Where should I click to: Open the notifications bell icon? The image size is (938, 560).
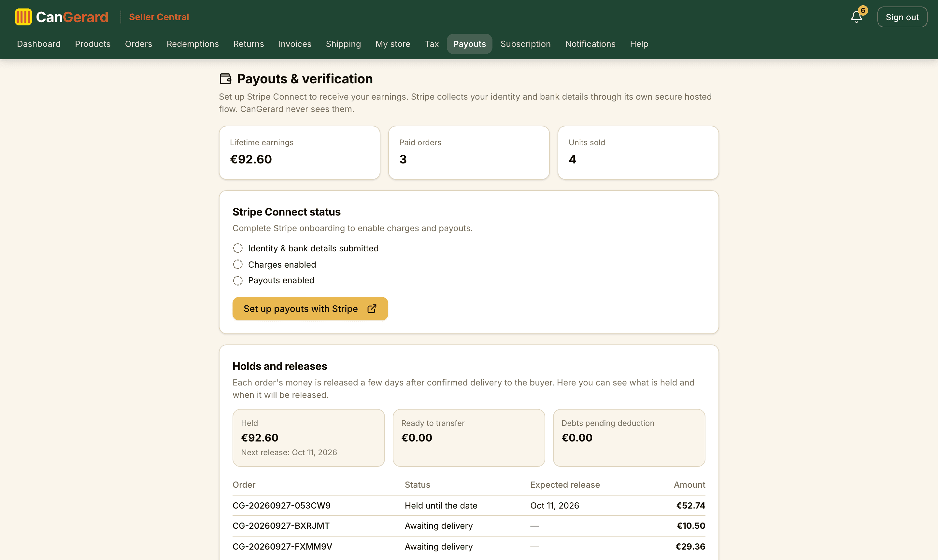[x=856, y=17]
